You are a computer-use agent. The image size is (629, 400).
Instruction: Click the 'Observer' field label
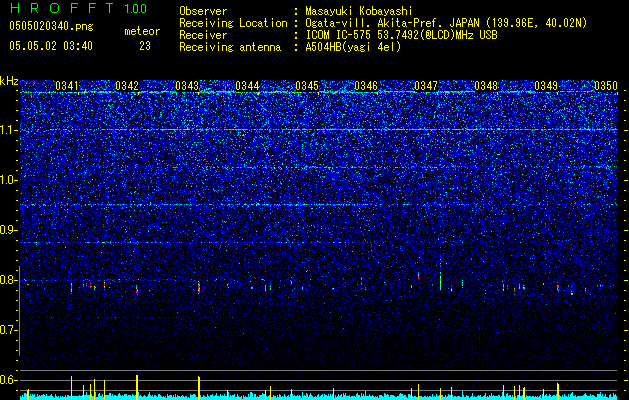[x=203, y=11]
